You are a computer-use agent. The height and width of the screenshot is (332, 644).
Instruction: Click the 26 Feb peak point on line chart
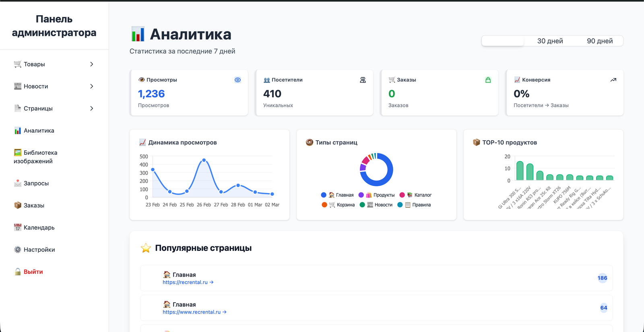tap(204, 160)
